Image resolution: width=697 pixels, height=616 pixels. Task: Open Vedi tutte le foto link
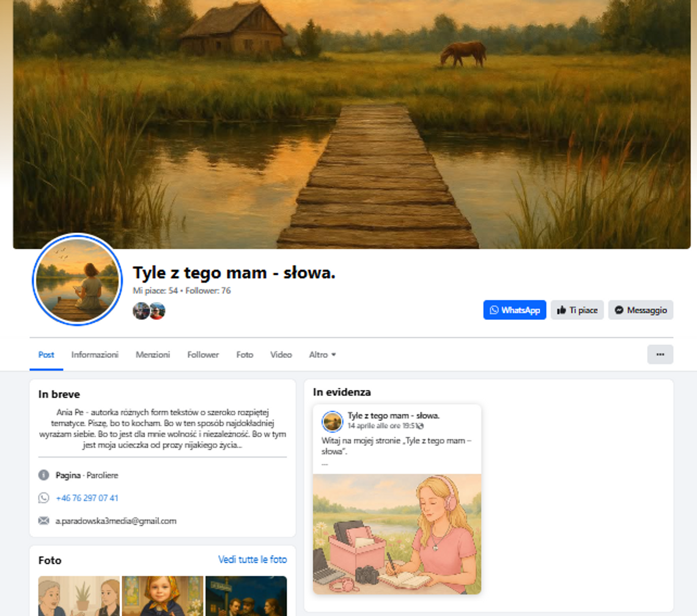[x=252, y=560]
